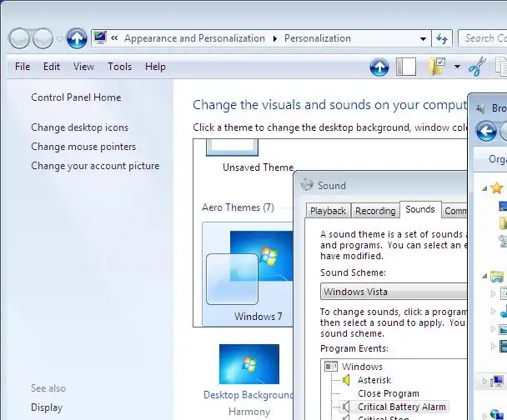507x420 pixels.
Task: Open the File menu
Action: click(x=23, y=67)
